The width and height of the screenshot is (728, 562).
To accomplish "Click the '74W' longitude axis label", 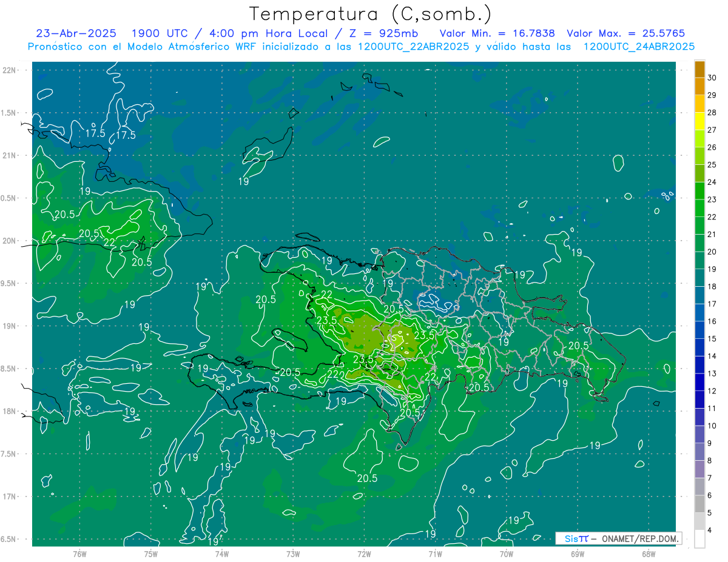I will coord(222,554).
